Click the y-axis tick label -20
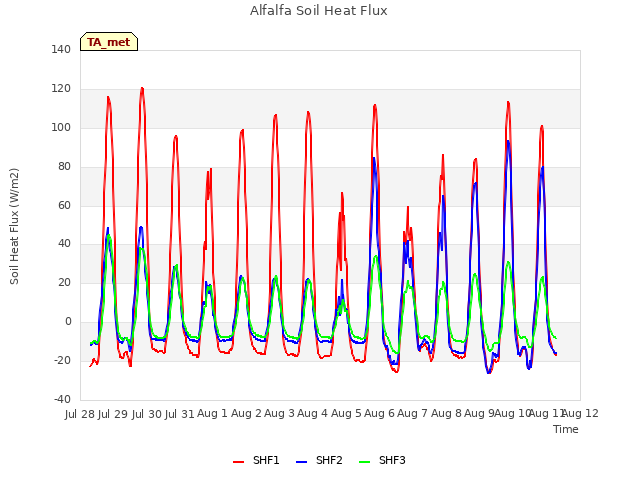 point(62,360)
